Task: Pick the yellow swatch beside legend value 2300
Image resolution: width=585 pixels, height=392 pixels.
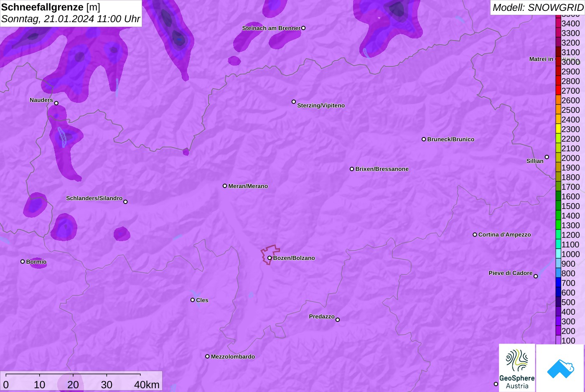Action: [558, 129]
